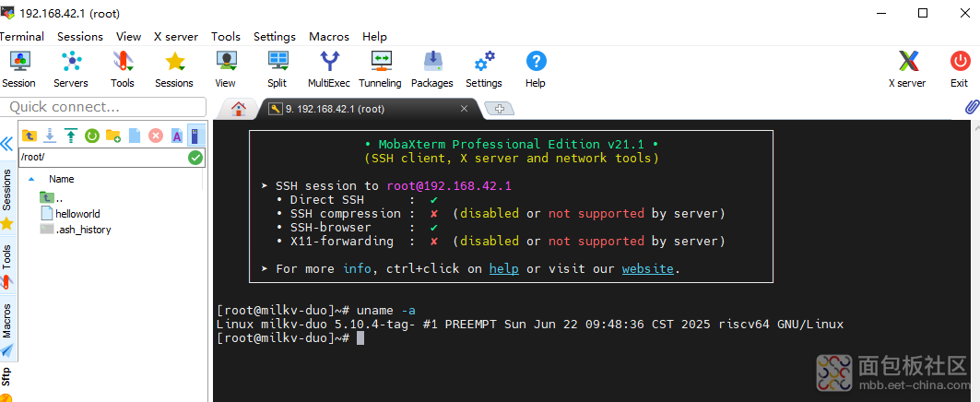This screenshot has width=980, height=402.
Task: Click the root@192.168.42.1 text
Action: click(449, 185)
